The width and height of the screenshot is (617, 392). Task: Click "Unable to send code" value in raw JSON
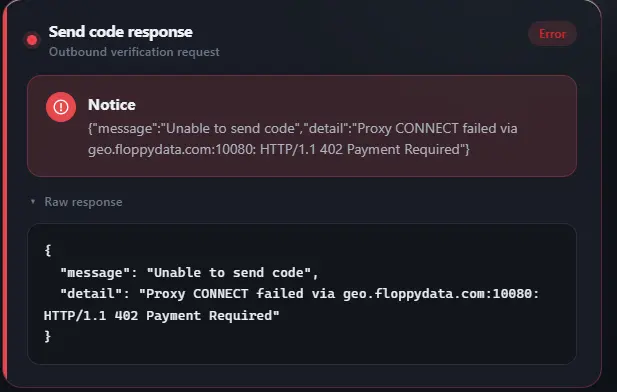[229, 273]
